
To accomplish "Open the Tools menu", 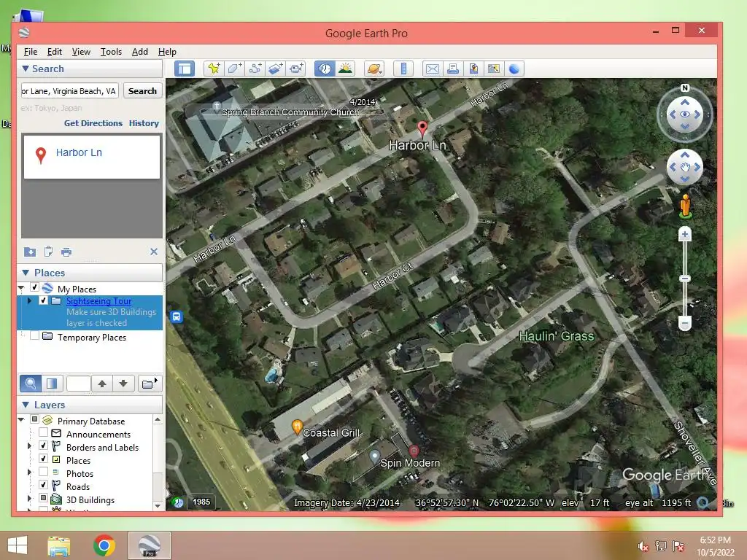I will point(111,52).
